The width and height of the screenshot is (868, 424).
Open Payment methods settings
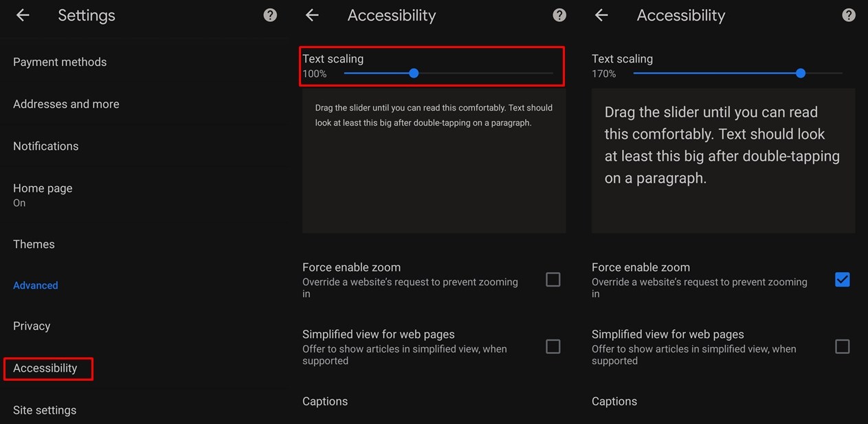click(60, 62)
